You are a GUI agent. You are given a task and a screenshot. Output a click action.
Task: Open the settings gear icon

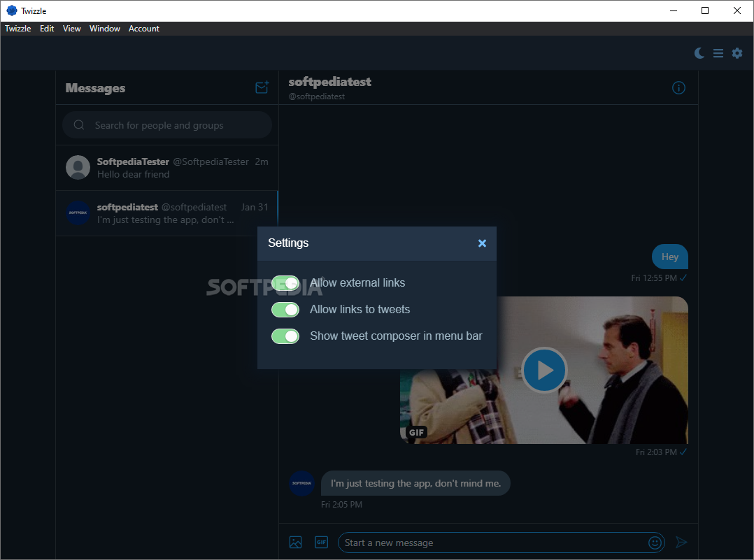pos(737,53)
